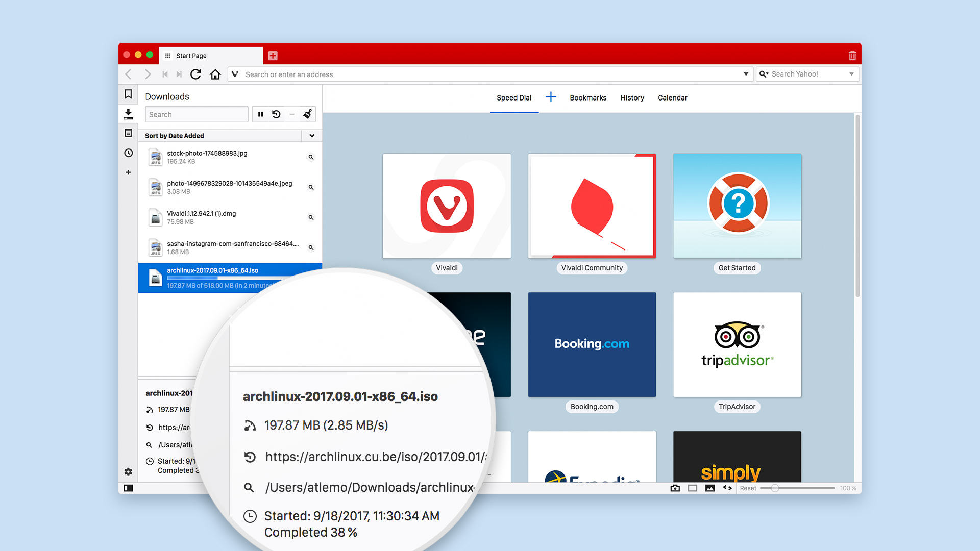Expand the typed history dropdown in address bar
The width and height of the screenshot is (980, 551).
[745, 74]
